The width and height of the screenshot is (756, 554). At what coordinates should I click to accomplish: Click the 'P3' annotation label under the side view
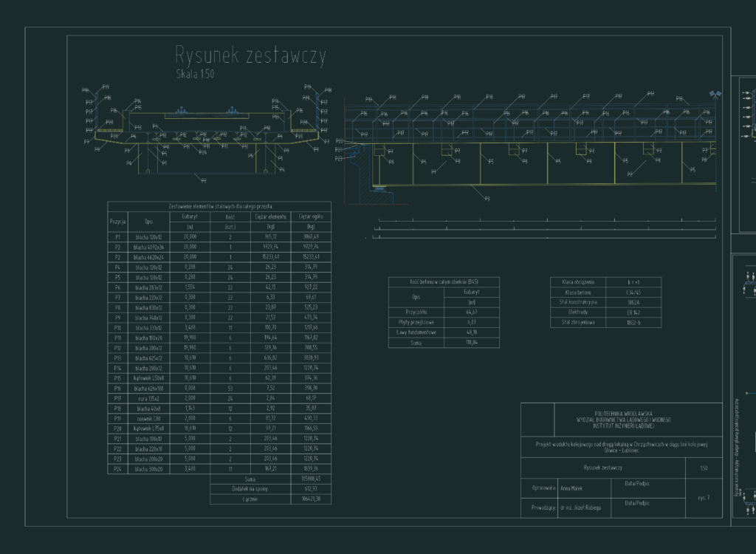(487, 199)
